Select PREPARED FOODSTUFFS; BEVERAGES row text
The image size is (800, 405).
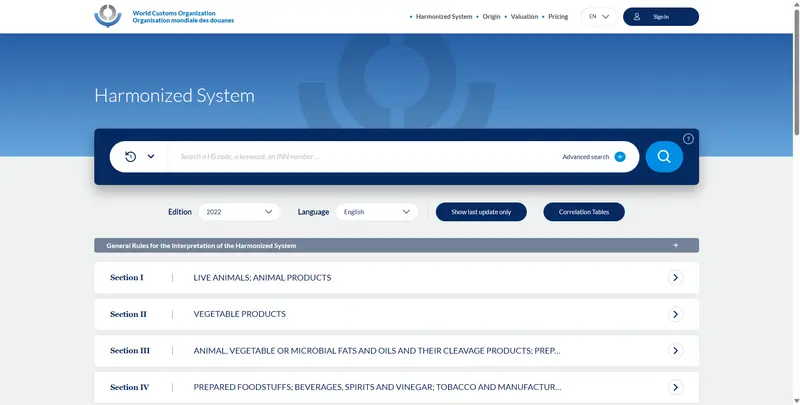click(x=377, y=387)
